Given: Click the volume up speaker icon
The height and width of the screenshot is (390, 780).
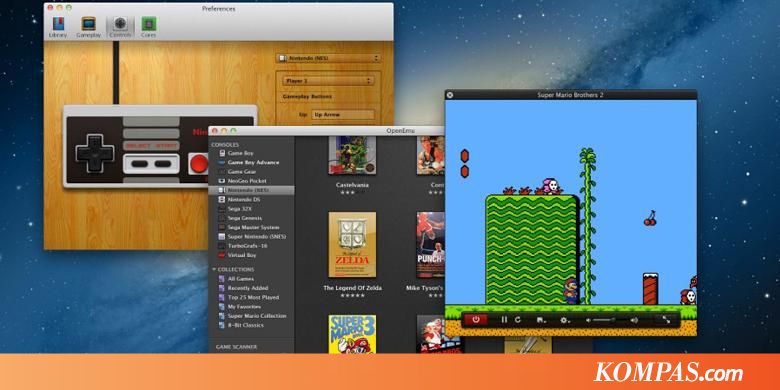Looking at the screenshot, I should (634, 320).
